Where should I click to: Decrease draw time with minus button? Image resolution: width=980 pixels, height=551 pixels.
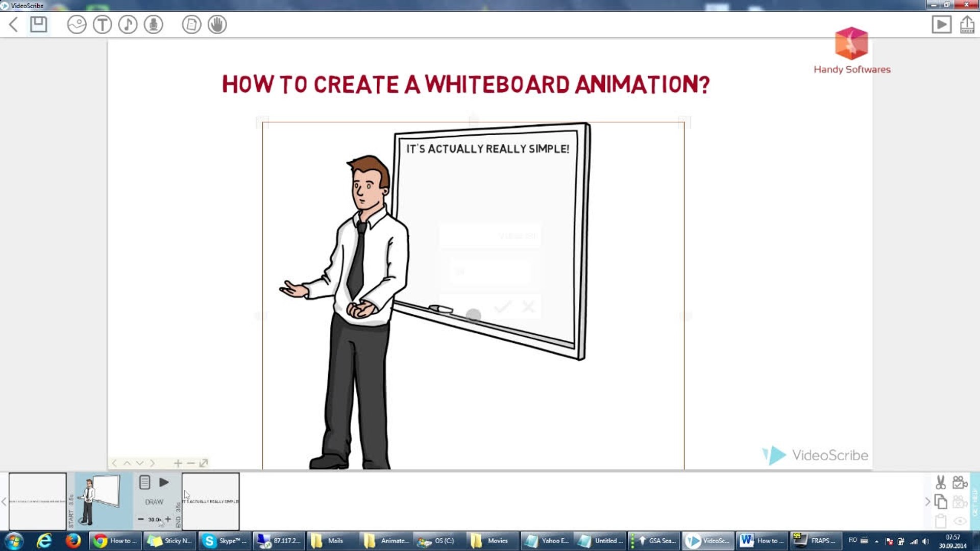pyautogui.click(x=141, y=519)
